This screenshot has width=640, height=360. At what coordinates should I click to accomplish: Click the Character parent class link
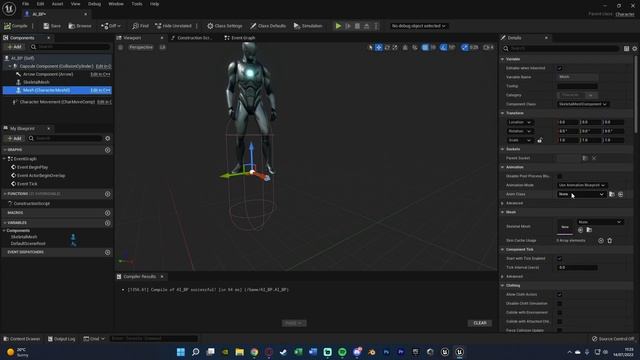point(625,14)
